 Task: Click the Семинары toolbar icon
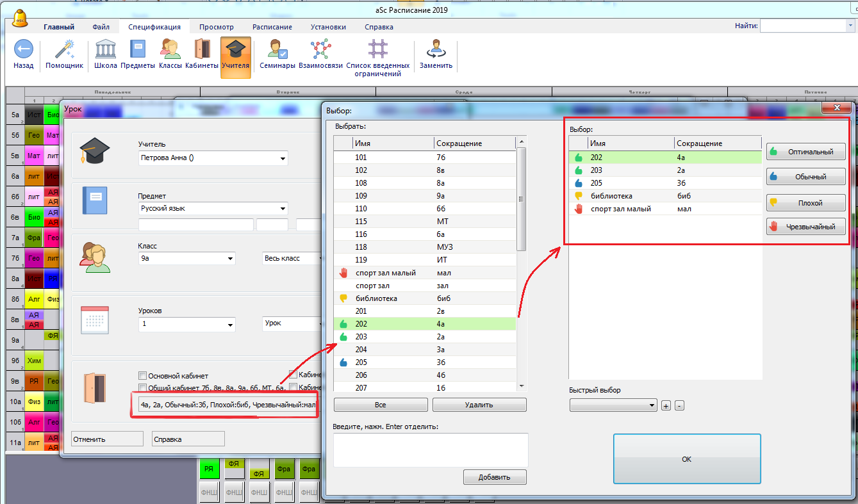[277, 50]
